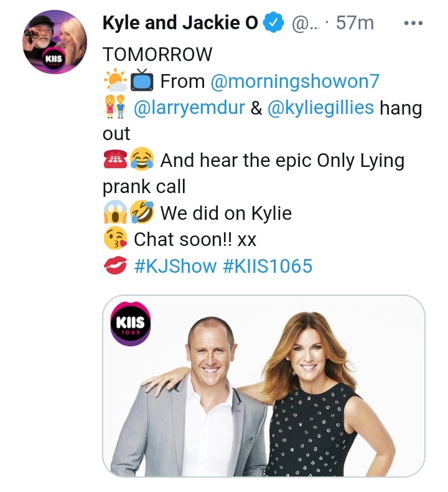Click the red telephone emoji

click(x=114, y=161)
